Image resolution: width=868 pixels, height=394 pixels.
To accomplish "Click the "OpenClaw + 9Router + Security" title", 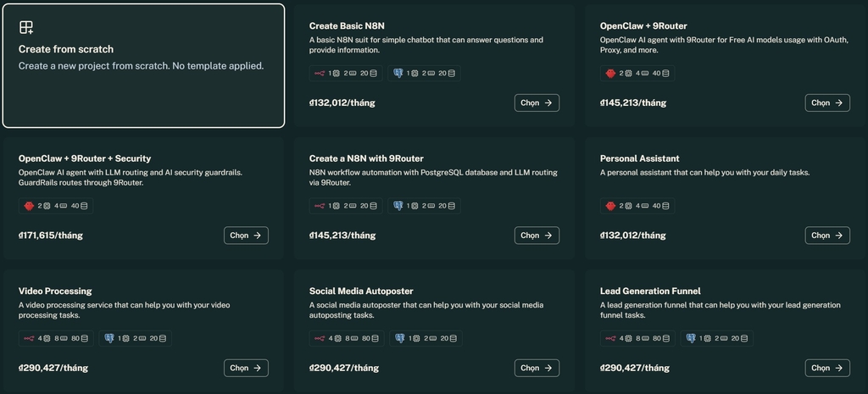I will (x=85, y=158).
